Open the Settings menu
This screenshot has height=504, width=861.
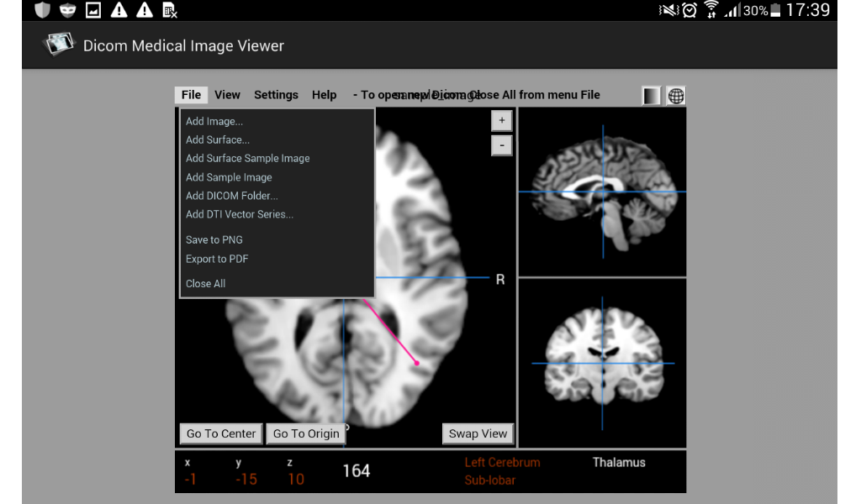click(276, 94)
